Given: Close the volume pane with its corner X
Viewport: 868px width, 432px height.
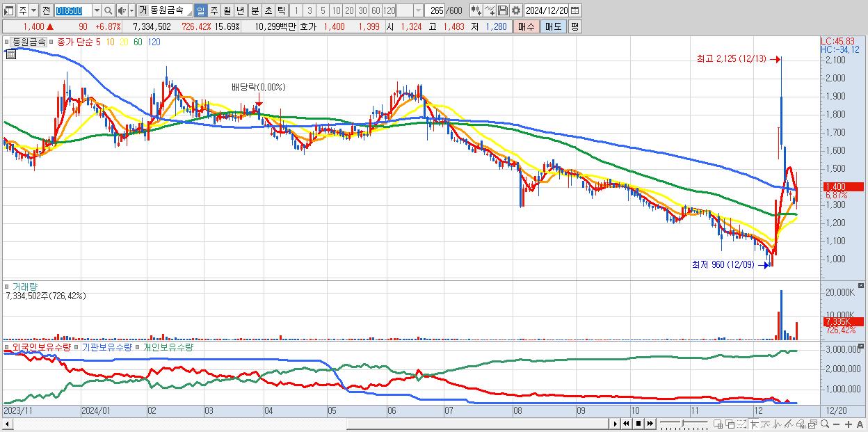Looking at the screenshot, I should pos(861,285).
